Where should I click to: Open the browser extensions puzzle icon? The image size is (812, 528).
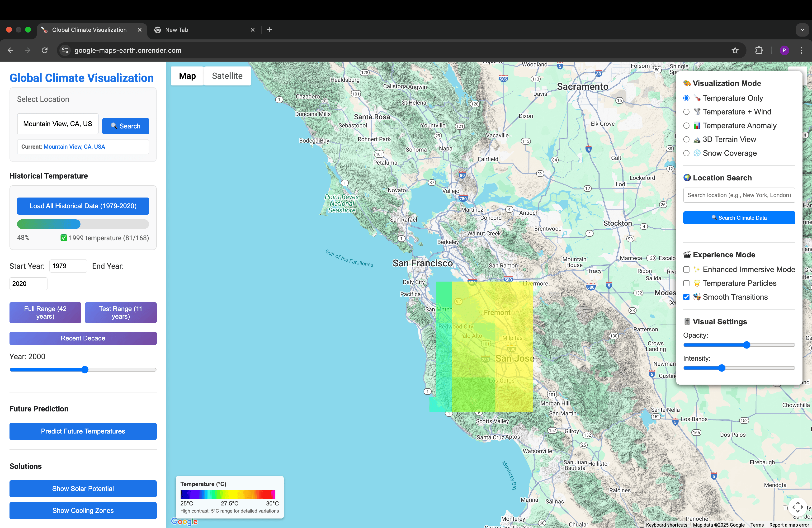[x=759, y=51]
